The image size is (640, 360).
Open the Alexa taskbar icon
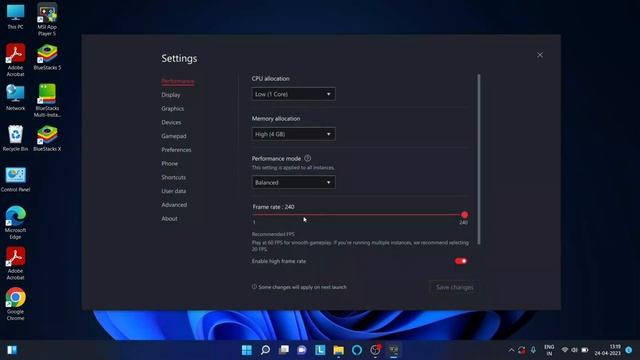(357, 350)
